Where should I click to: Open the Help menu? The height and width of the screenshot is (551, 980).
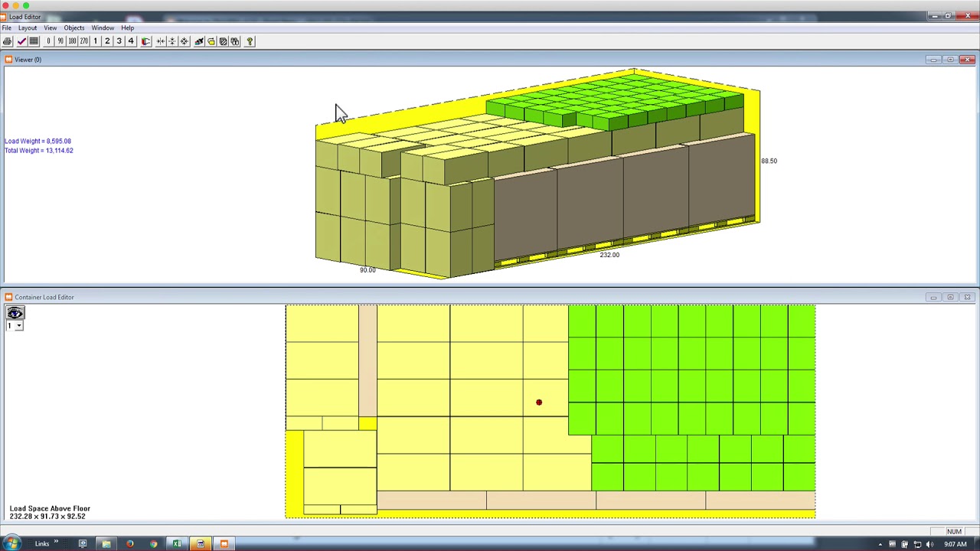(128, 28)
